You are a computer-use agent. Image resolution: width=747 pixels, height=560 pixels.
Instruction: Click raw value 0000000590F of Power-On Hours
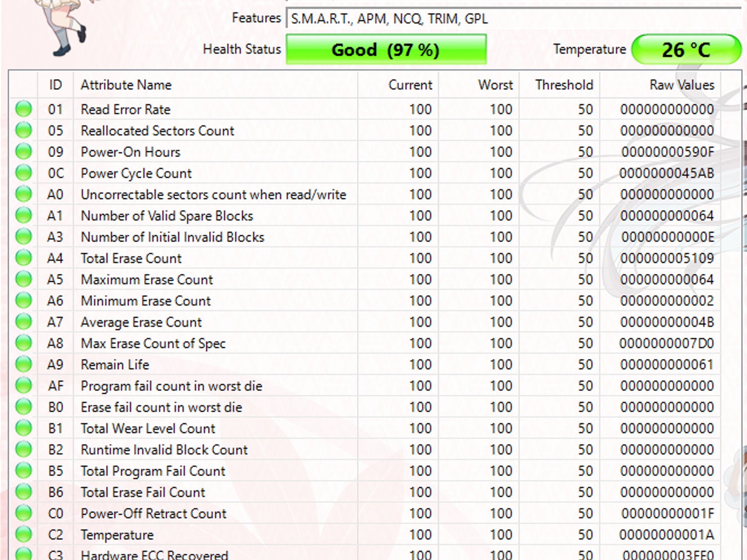(667, 152)
